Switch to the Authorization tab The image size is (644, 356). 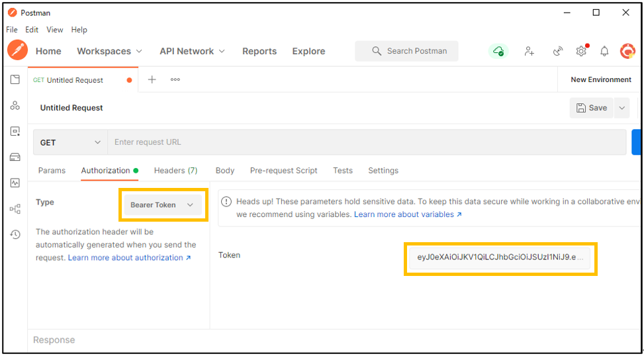point(109,171)
